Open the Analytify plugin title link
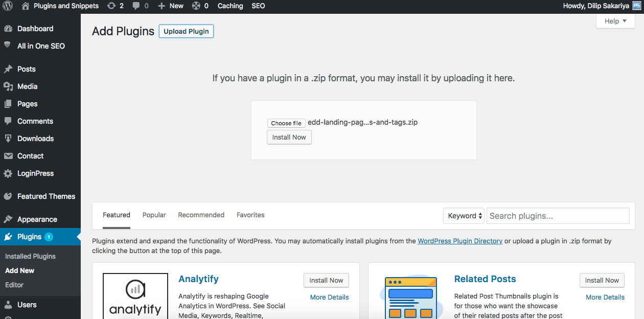The height and width of the screenshot is (319, 644). (198, 279)
